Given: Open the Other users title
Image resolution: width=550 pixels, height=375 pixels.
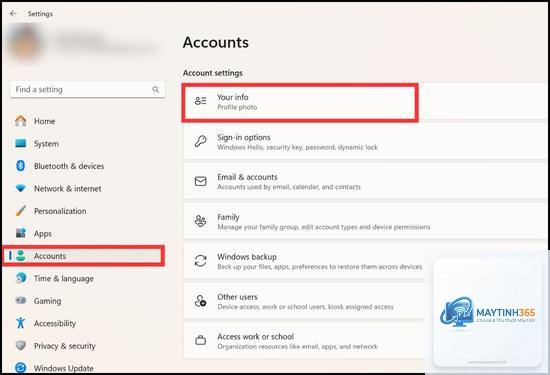Looking at the screenshot, I should [x=237, y=297].
